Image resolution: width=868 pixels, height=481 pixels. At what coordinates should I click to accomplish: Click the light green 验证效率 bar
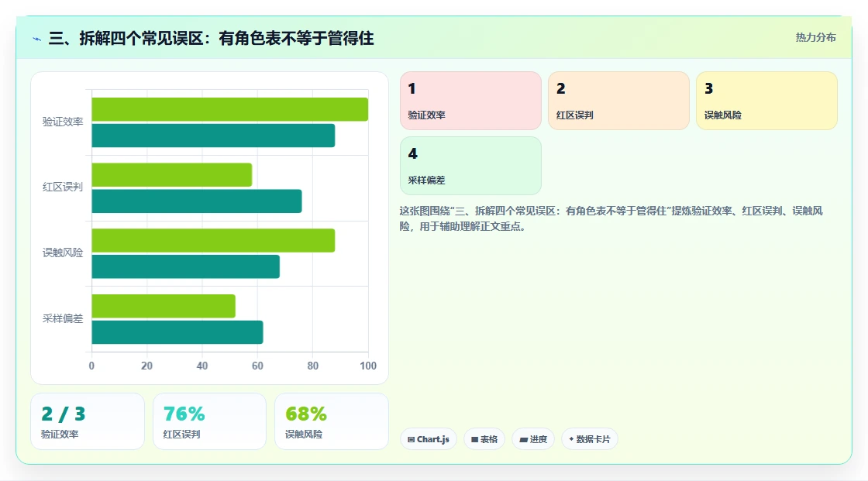pos(229,109)
